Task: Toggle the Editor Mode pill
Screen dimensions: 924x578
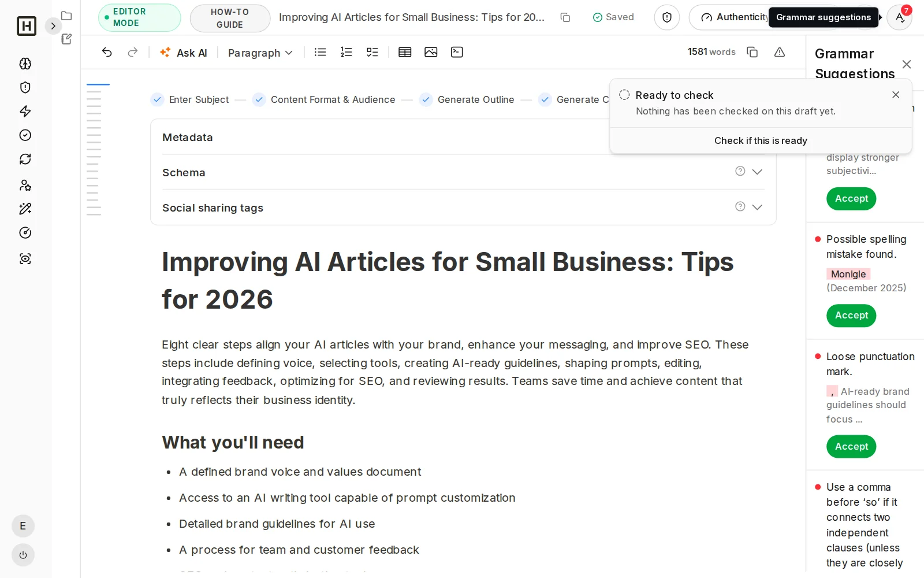Action: 139,17
